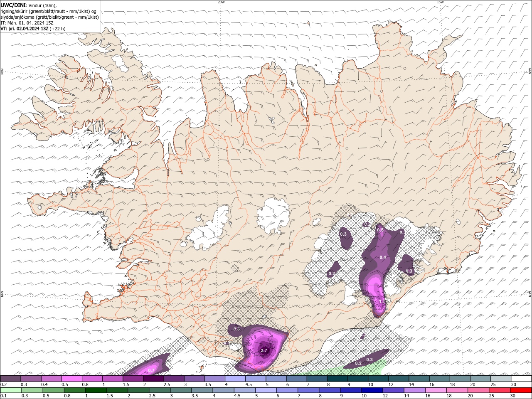This screenshot has width=532, height=399.
Task: Click the bottom-row blue swatch labeled 10
Action: 372,390
